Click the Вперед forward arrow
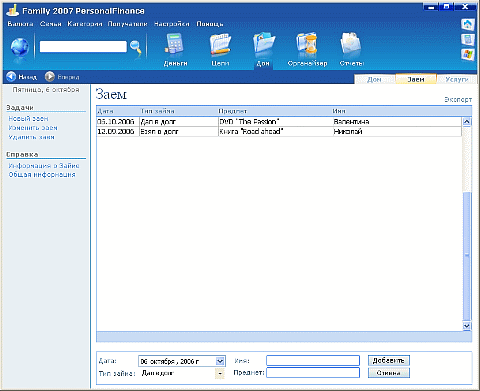Image resolution: width=480 pixels, height=391 pixels. [x=50, y=77]
